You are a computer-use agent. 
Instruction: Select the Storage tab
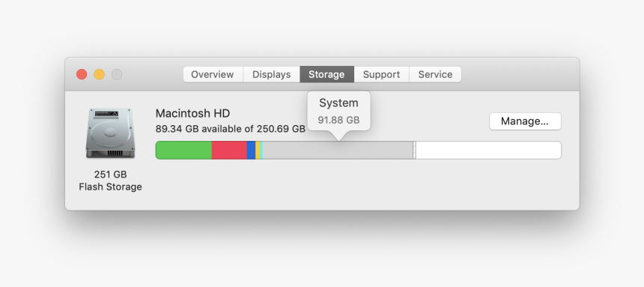[326, 74]
